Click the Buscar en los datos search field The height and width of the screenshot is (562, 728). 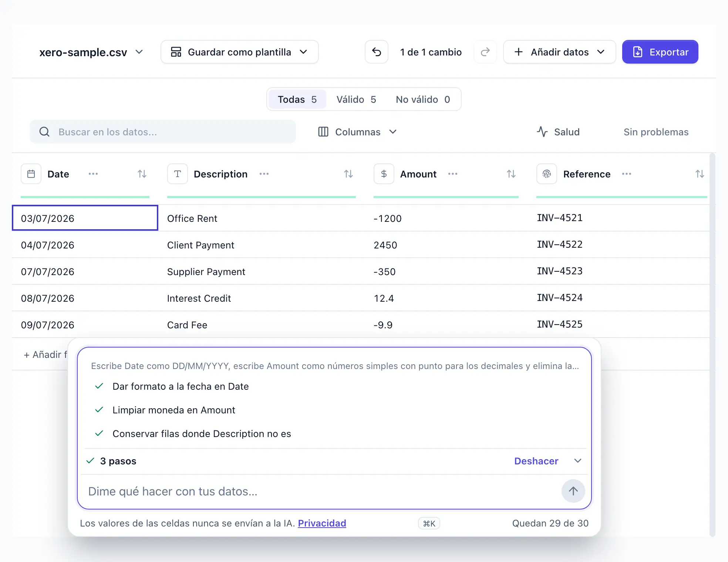[163, 132]
